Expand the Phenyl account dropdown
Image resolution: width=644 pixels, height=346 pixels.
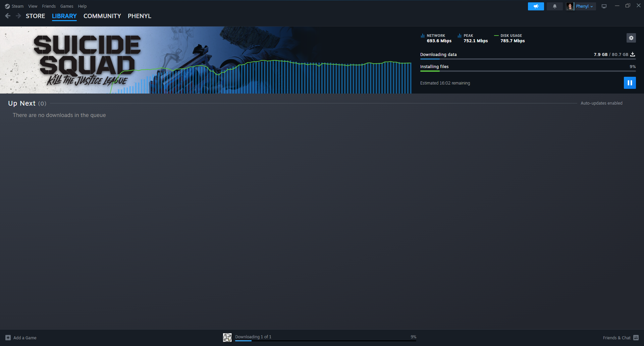[585, 6]
